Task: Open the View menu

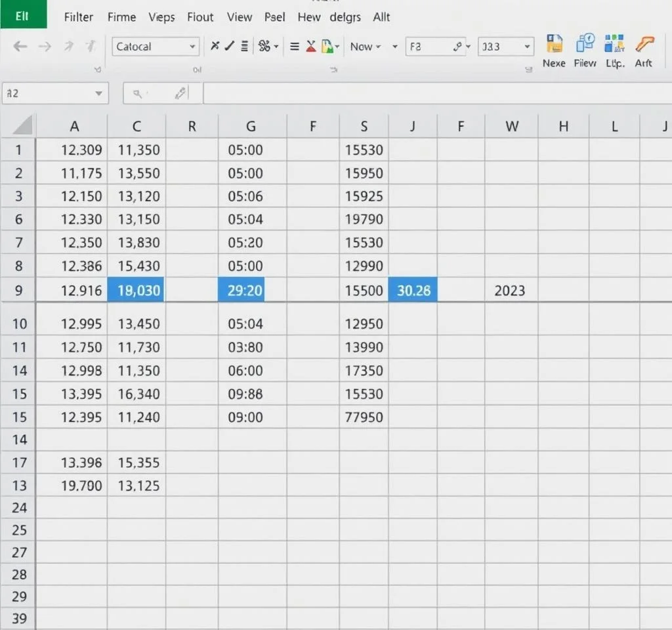Action: (240, 18)
